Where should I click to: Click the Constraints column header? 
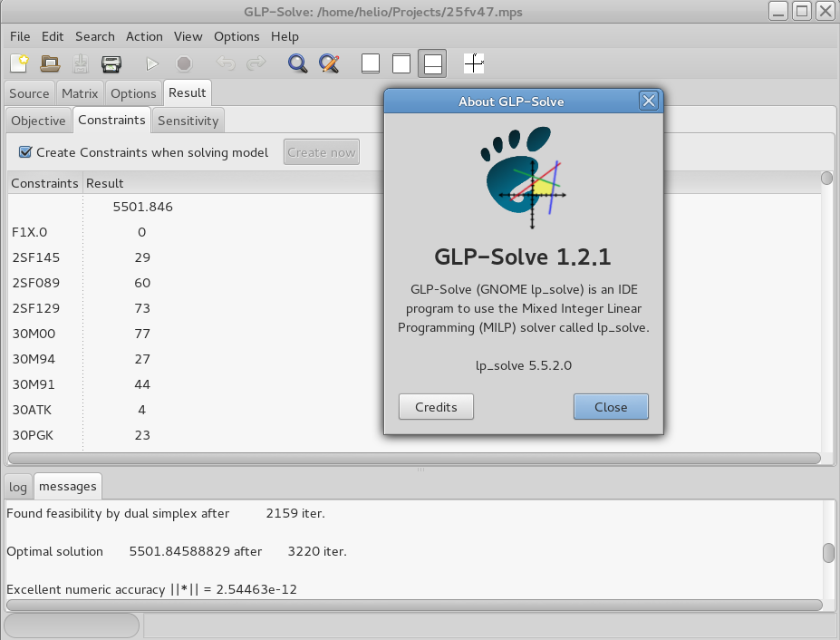tap(45, 183)
